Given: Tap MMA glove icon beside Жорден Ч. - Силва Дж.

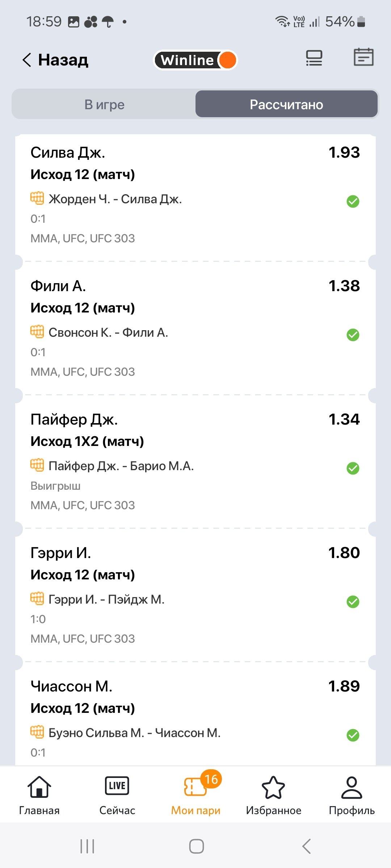Looking at the screenshot, I should coord(37,198).
